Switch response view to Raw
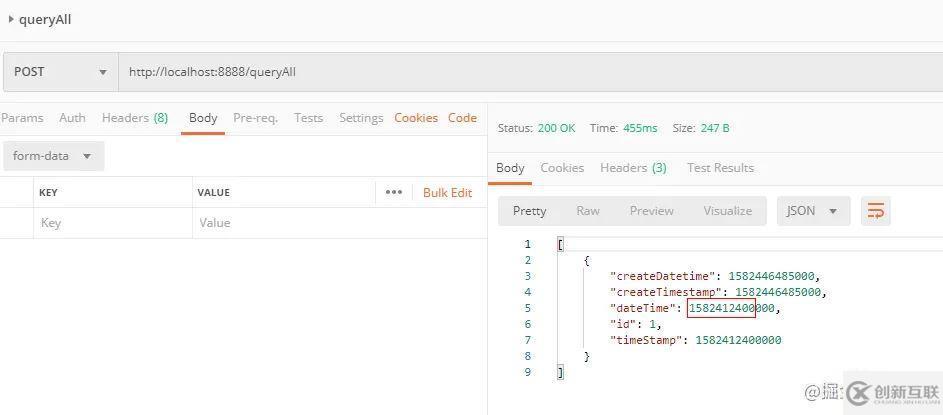 [588, 211]
